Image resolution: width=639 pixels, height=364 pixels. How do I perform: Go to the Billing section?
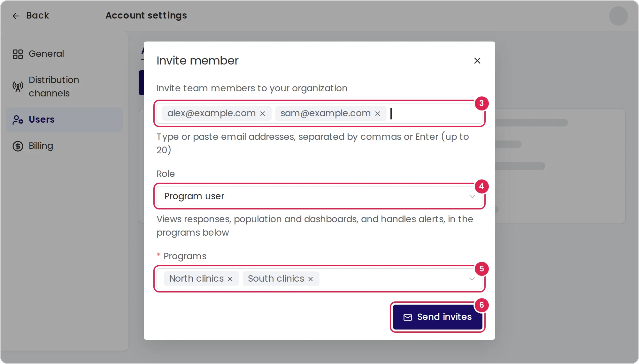click(65, 146)
